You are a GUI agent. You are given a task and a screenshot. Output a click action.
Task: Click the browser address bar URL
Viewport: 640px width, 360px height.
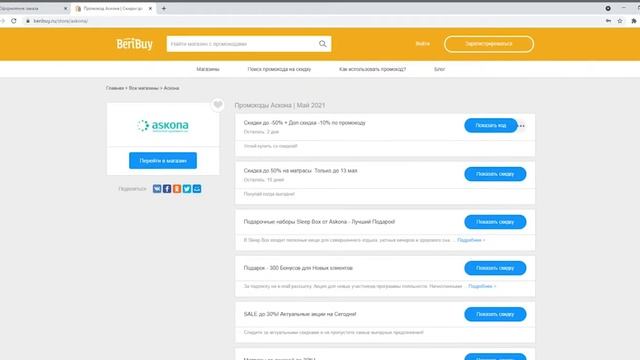pos(60,21)
